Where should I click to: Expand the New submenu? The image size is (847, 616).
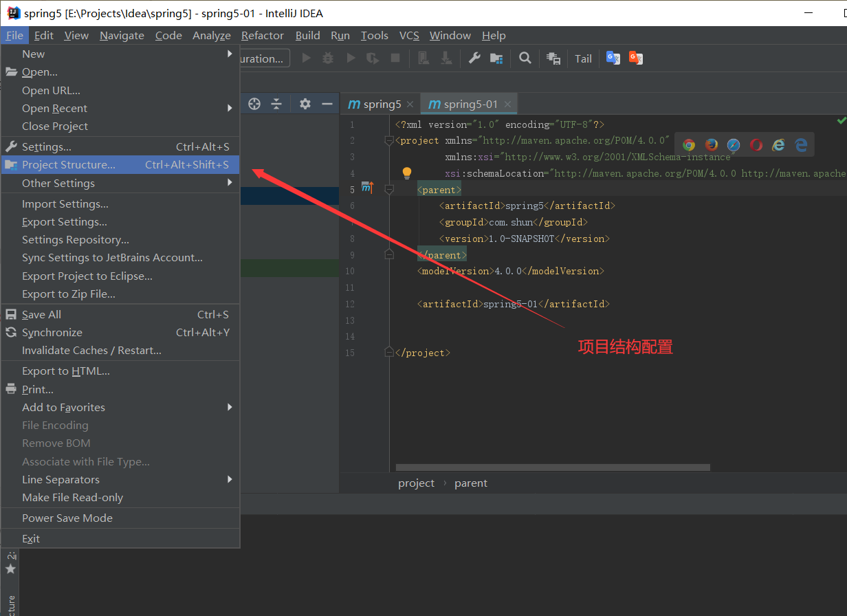click(230, 54)
